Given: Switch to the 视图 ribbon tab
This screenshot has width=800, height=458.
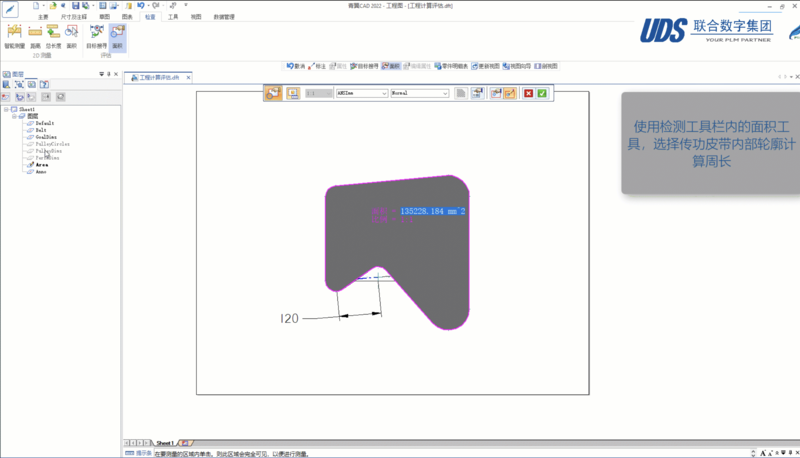Looking at the screenshot, I should (x=196, y=17).
